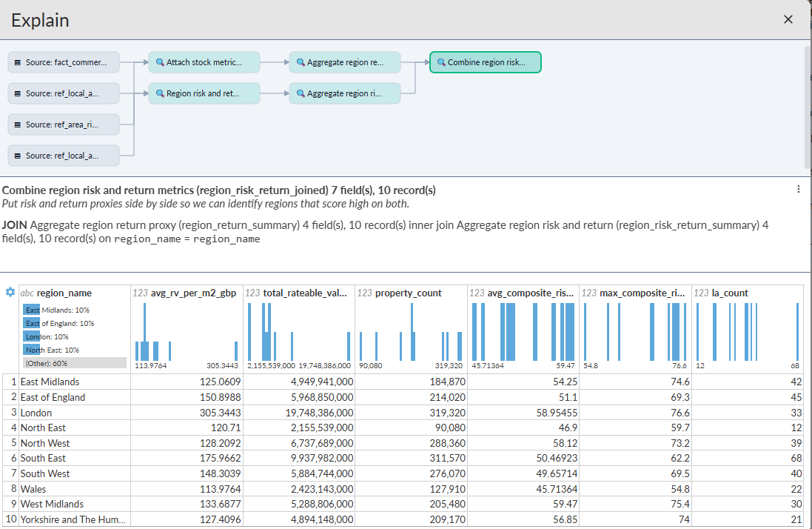Select the Source: fact_commer... node
The image size is (812, 529).
click(x=64, y=62)
